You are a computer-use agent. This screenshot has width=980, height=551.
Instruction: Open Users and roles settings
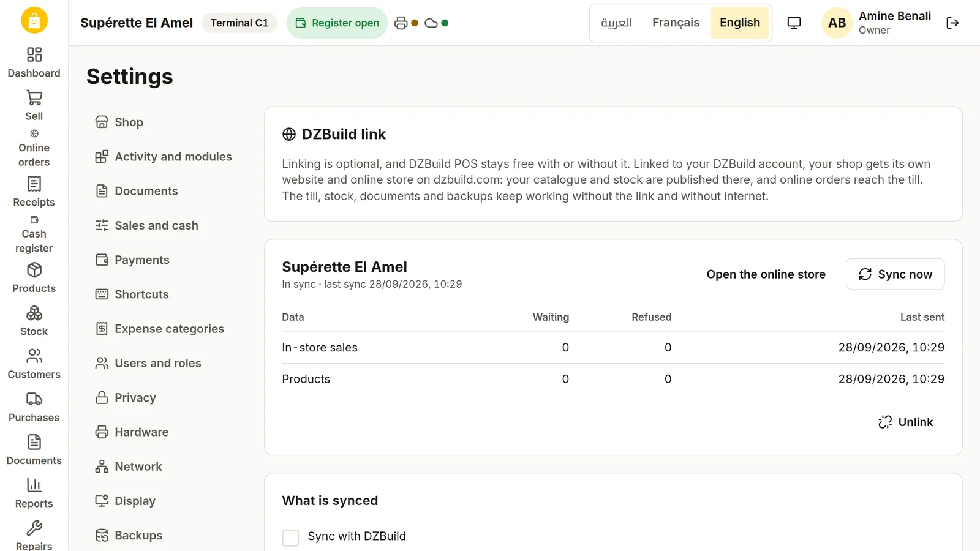[x=165, y=363]
